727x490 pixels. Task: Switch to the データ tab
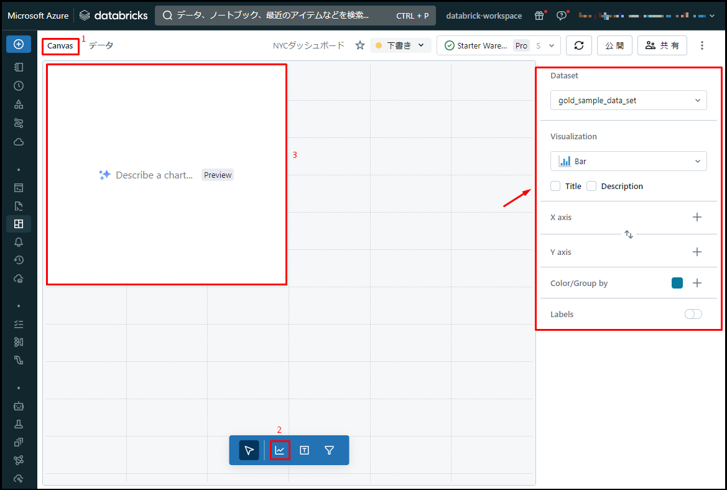coord(101,46)
